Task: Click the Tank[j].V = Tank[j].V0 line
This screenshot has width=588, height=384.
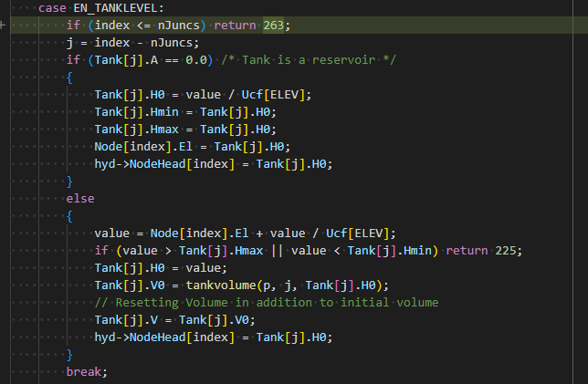Action: tap(174, 320)
